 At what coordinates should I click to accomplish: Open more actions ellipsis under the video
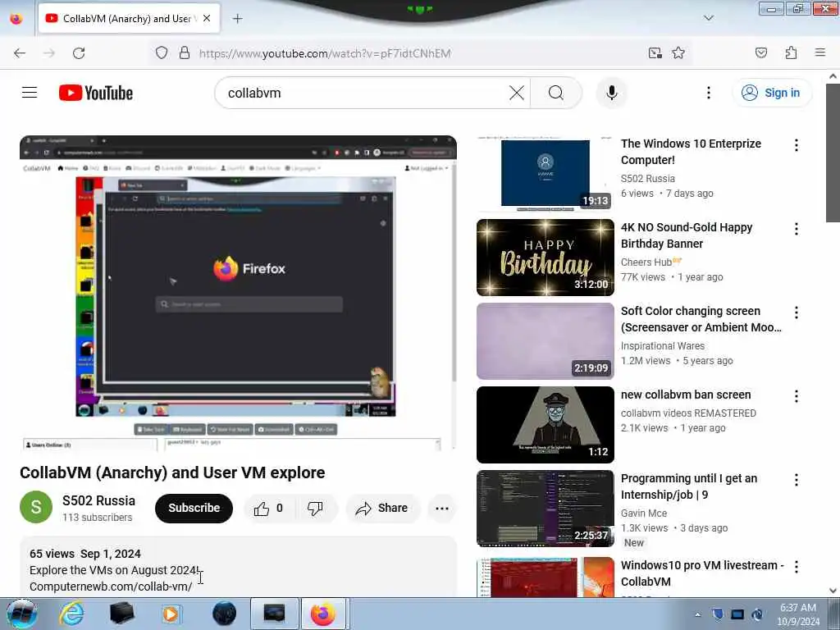pyautogui.click(x=442, y=508)
